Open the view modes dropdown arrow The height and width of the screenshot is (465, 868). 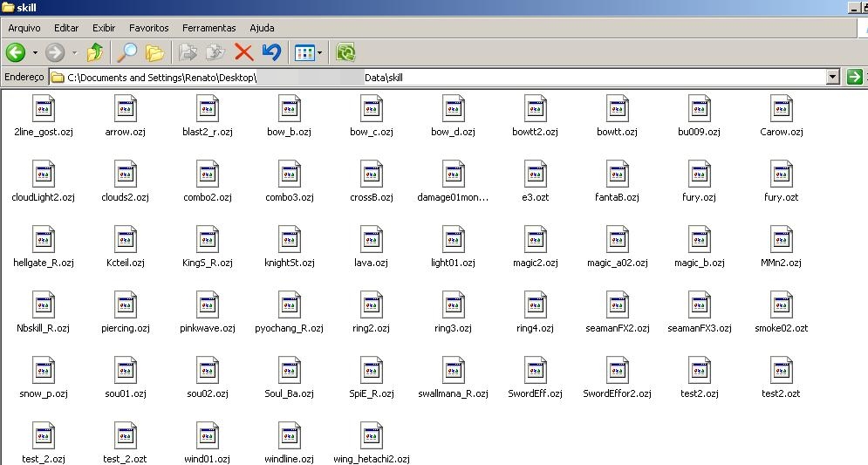(319, 53)
